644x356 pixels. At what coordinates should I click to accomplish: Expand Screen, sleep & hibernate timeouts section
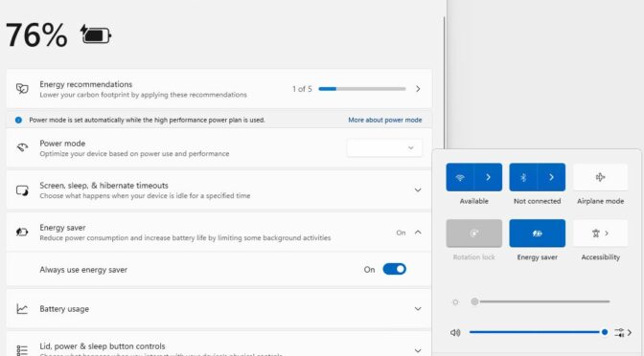[418, 190]
